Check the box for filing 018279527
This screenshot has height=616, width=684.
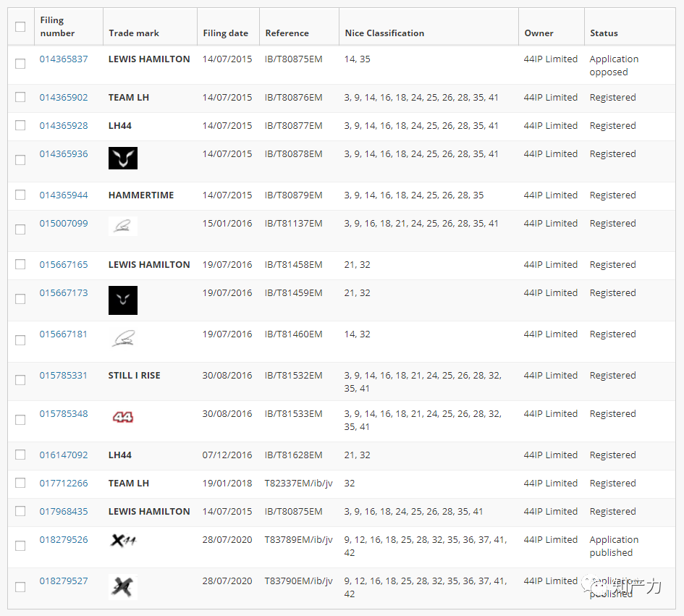tap(20, 587)
